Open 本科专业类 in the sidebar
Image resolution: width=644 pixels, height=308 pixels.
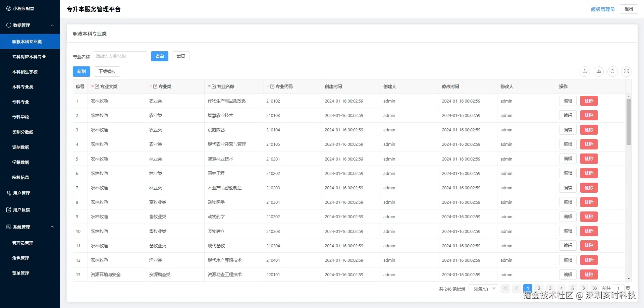pos(30,87)
